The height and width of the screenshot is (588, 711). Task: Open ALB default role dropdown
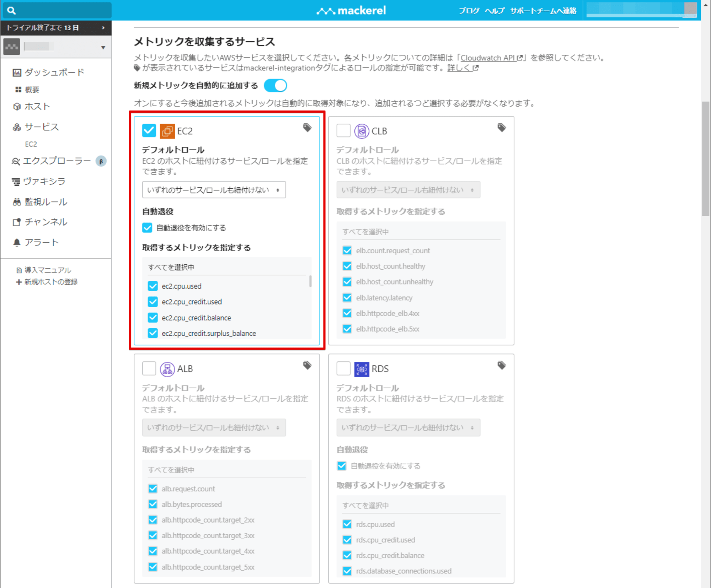tap(214, 427)
